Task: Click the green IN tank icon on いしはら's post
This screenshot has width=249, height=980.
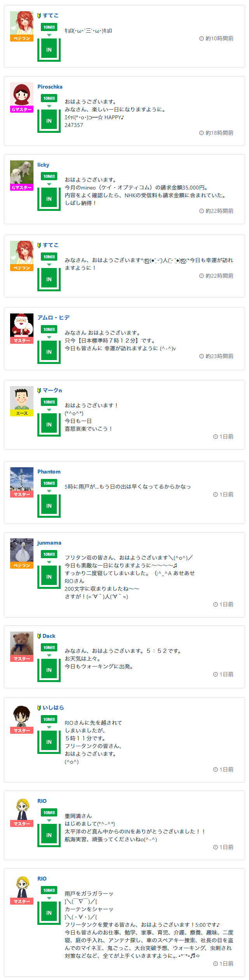Action: coord(49,742)
